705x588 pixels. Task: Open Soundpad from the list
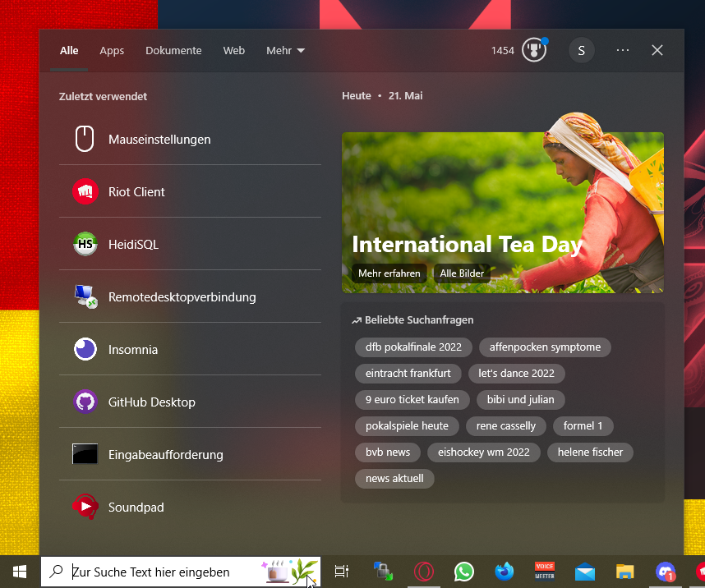[136, 508]
